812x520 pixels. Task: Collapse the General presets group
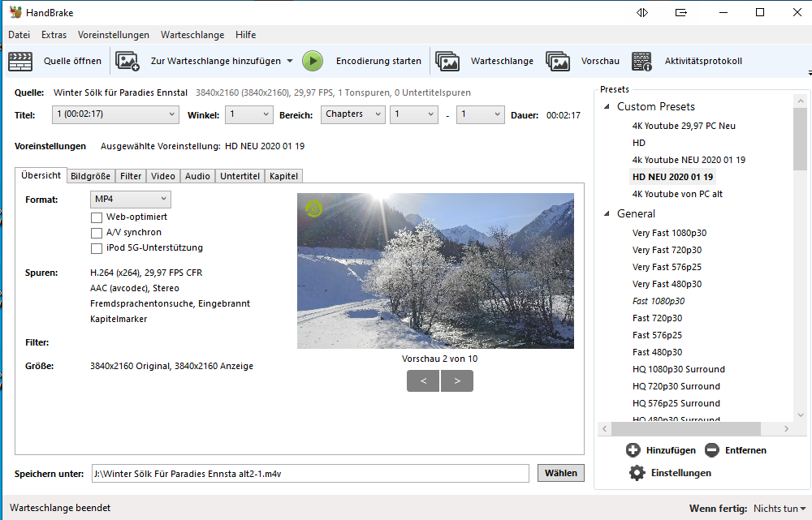point(607,213)
